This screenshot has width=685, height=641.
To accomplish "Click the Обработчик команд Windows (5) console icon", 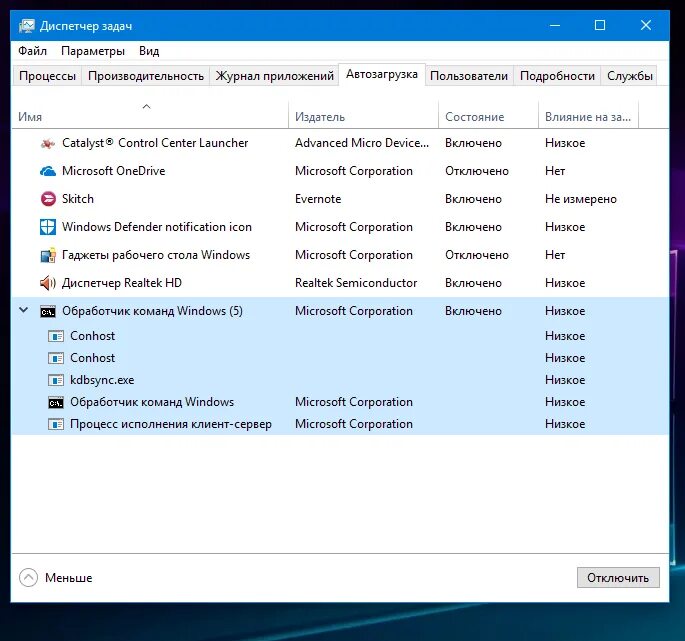I will click(48, 312).
